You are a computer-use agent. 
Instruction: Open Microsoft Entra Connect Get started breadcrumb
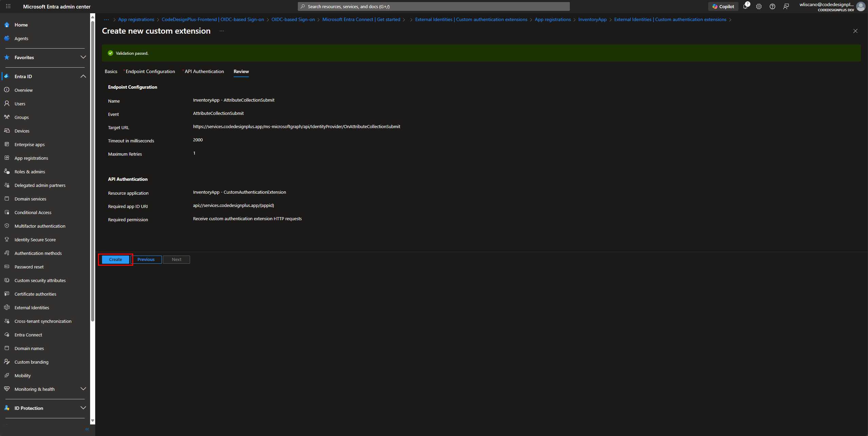pyautogui.click(x=361, y=19)
